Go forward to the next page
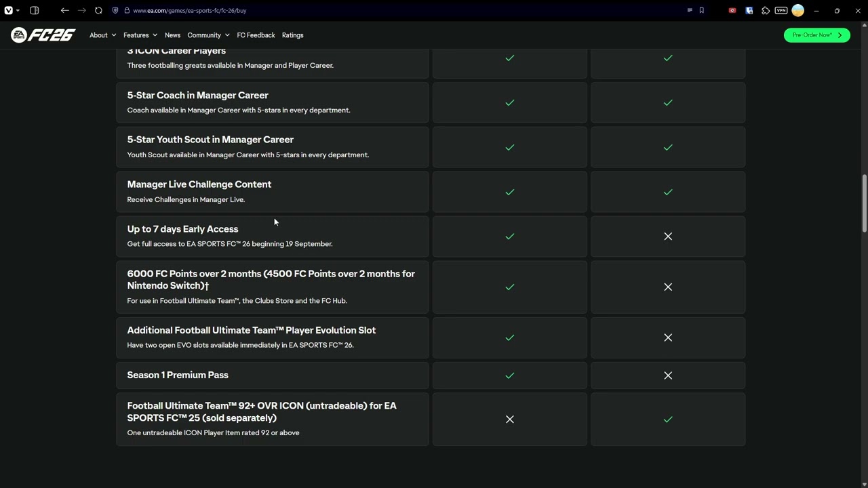Screen dimensions: 868x488 click(81, 10)
